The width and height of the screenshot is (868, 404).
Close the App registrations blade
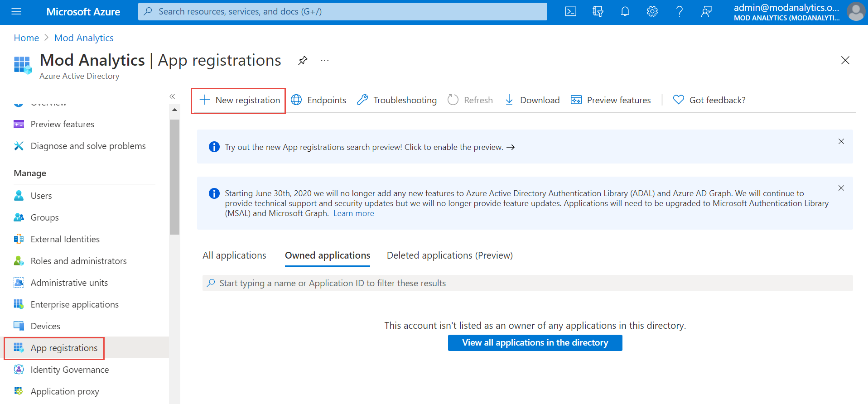[845, 60]
